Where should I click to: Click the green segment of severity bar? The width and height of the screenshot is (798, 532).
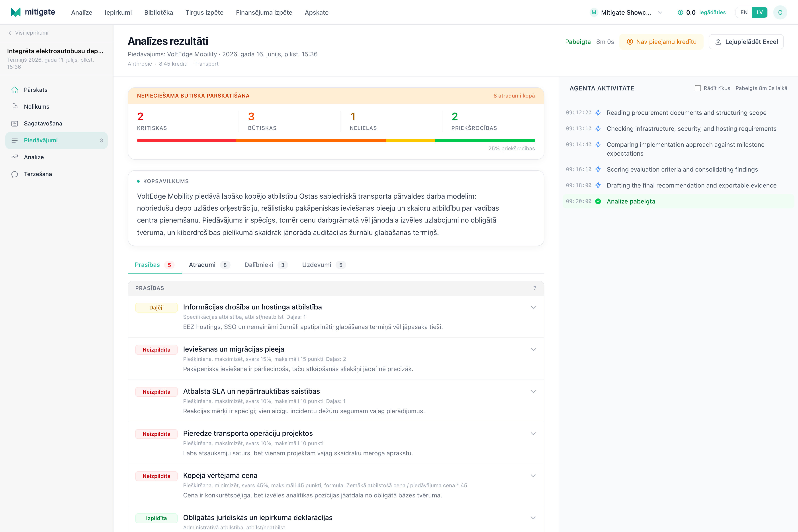coord(485,141)
